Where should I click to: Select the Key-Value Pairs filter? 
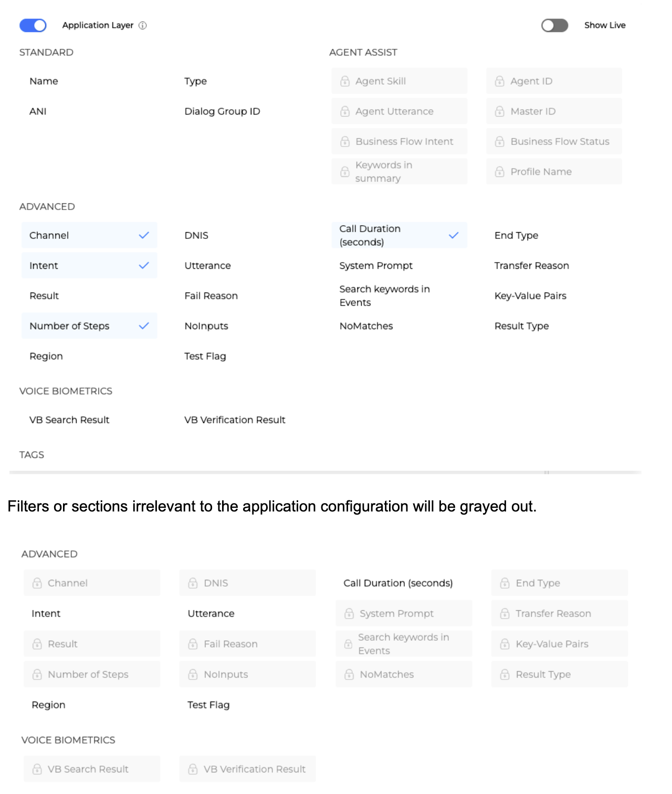[x=530, y=296]
